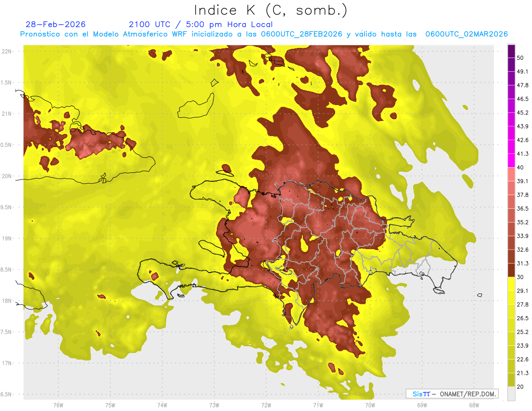This screenshot has width=532, height=411.
Task: Click colorbar label '30'
Action: (x=521, y=277)
